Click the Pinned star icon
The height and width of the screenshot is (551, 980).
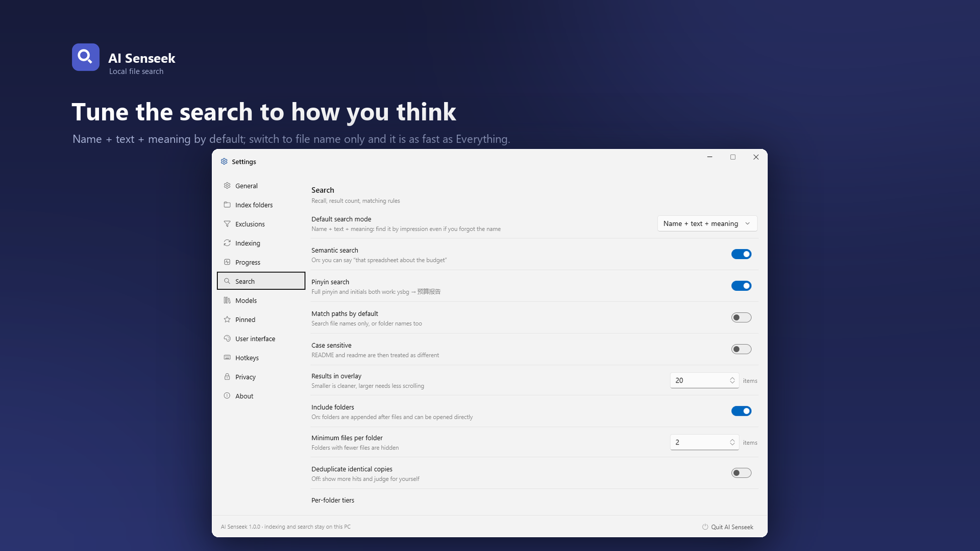(x=227, y=319)
